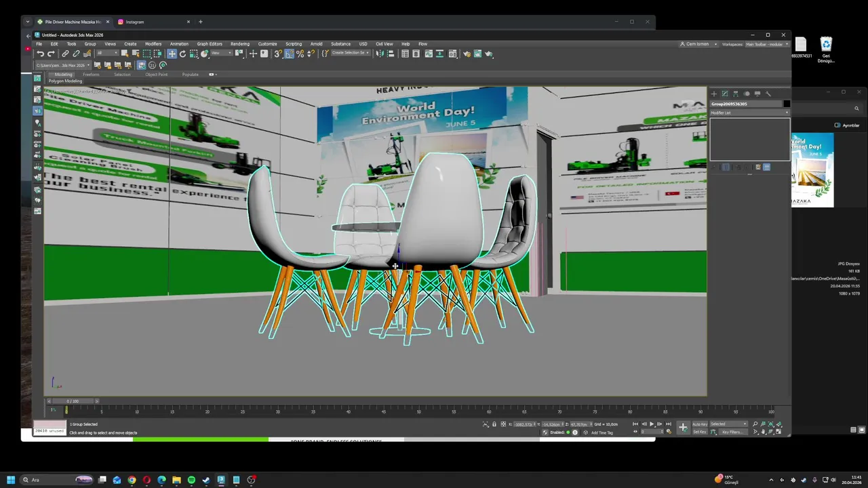Open the Hierarchy tab in Command Panel
The image size is (868, 488).
point(735,94)
